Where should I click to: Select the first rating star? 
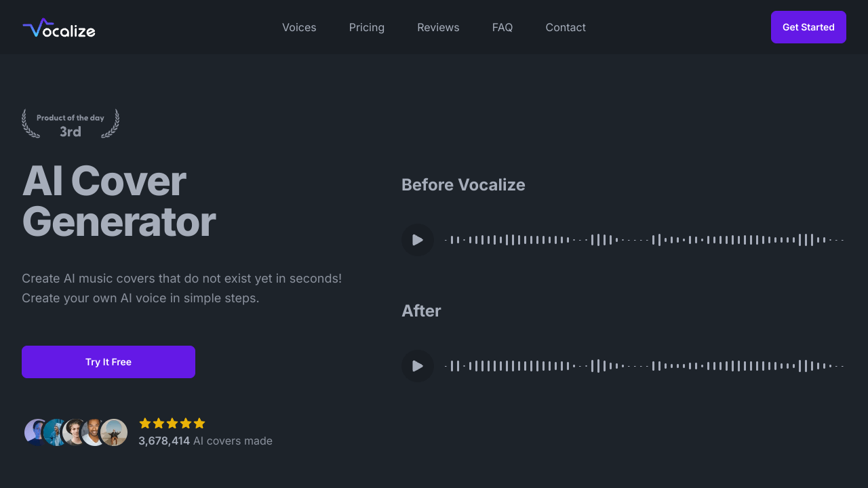(145, 423)
